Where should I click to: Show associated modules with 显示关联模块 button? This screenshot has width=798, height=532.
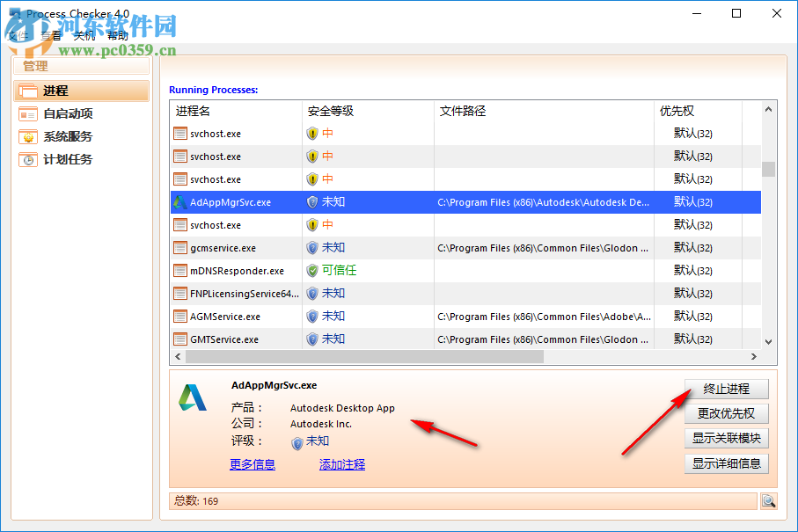point(726,439)
